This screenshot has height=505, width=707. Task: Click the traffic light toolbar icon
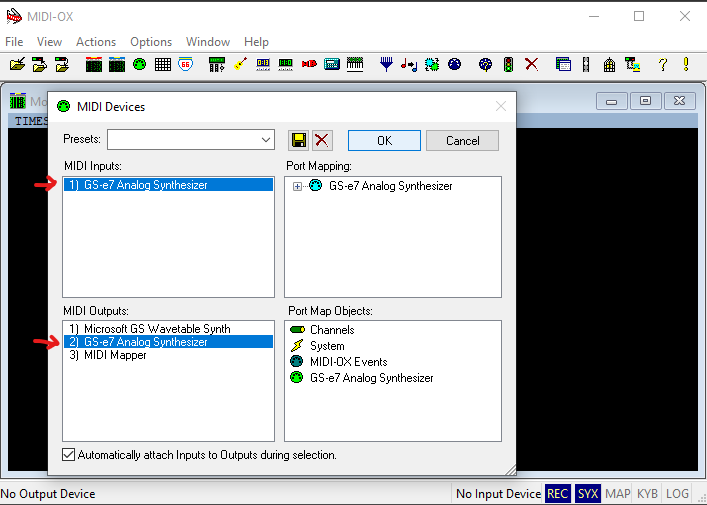click(x=509, y=64)
